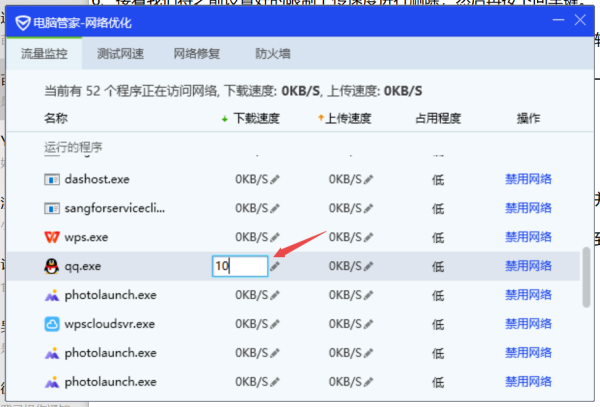
Task: Click 低 usage level in wps.exe row
Action: pos(438,238)
